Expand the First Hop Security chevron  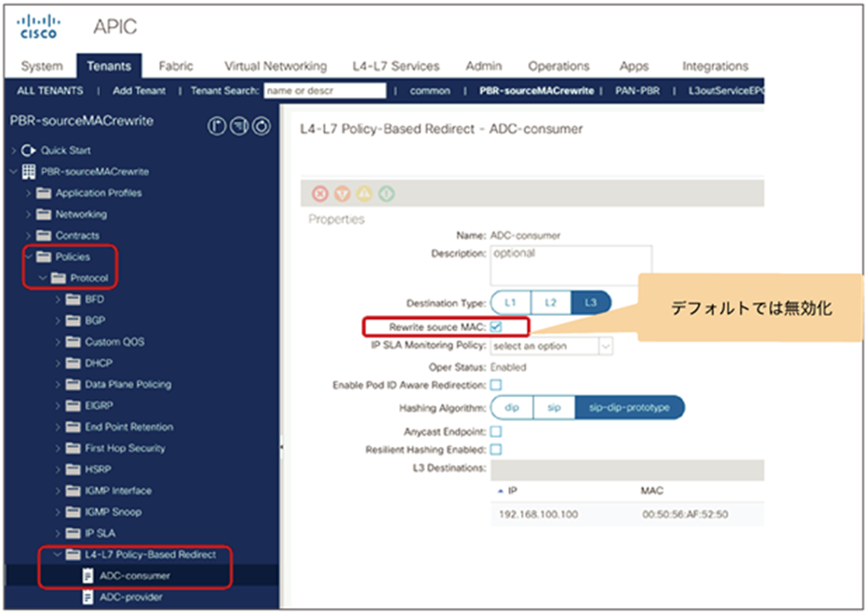[58, 448]
